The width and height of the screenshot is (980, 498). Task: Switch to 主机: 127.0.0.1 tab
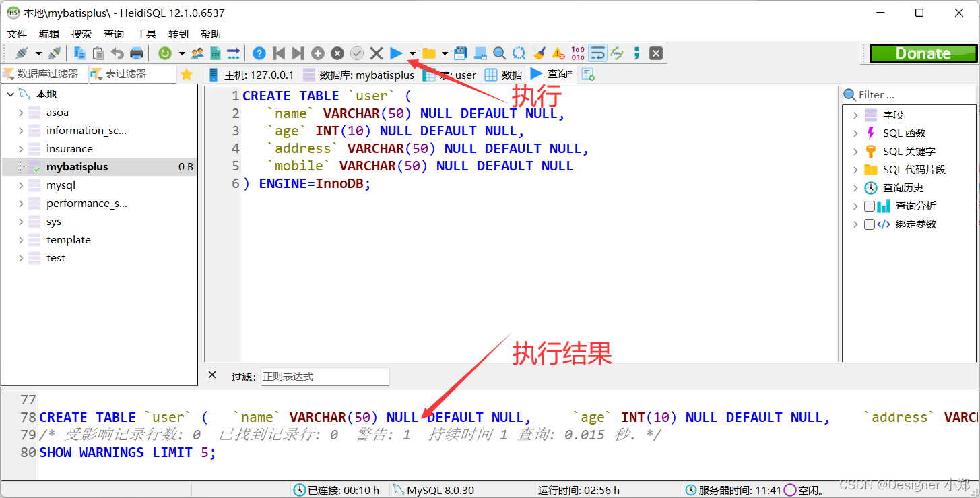click(251, 75)
